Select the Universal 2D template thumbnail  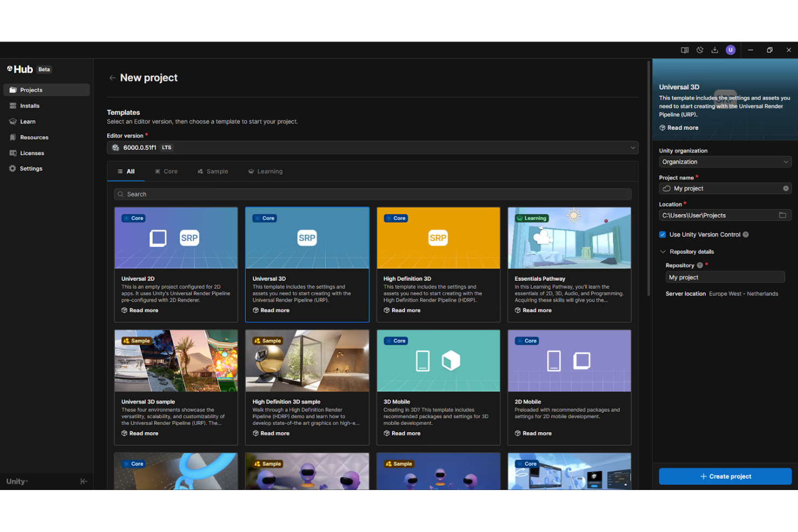coord(176,238)
